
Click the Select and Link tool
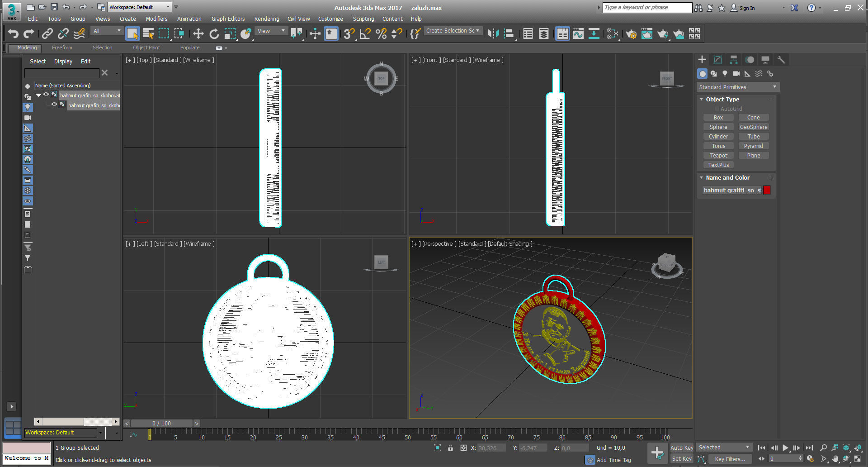(47, 33)
